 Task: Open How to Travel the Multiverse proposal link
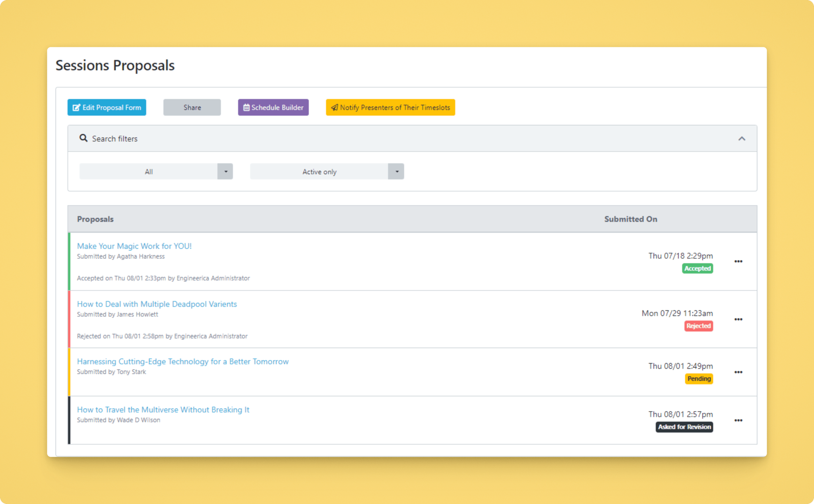(x=163, y=409)
